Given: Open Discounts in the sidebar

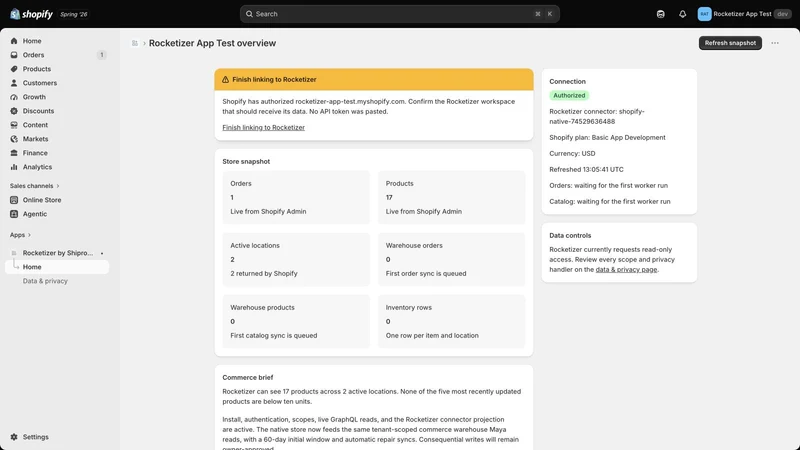Looking at the screenshot, I should pyautogui.click(x=57, y=111).
